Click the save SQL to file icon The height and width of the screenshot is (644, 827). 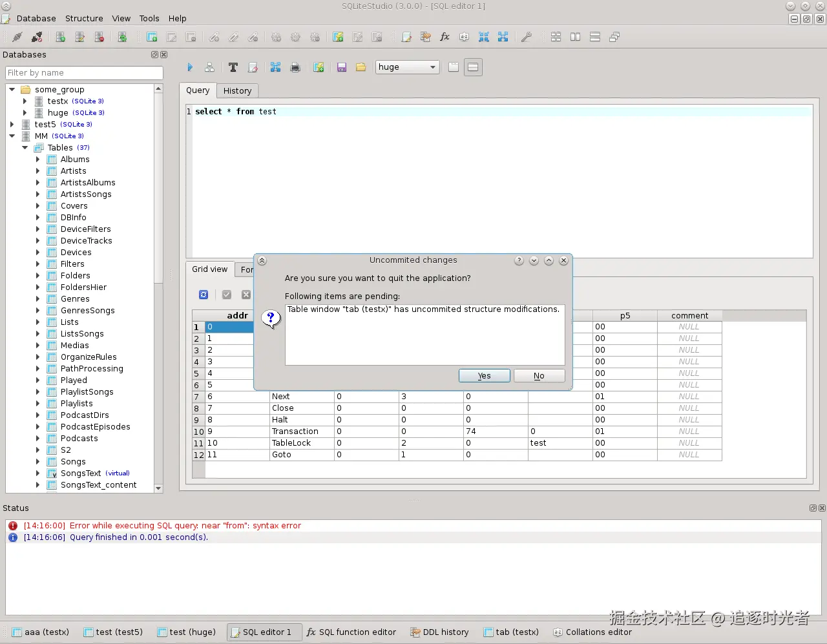coord(342,67)
